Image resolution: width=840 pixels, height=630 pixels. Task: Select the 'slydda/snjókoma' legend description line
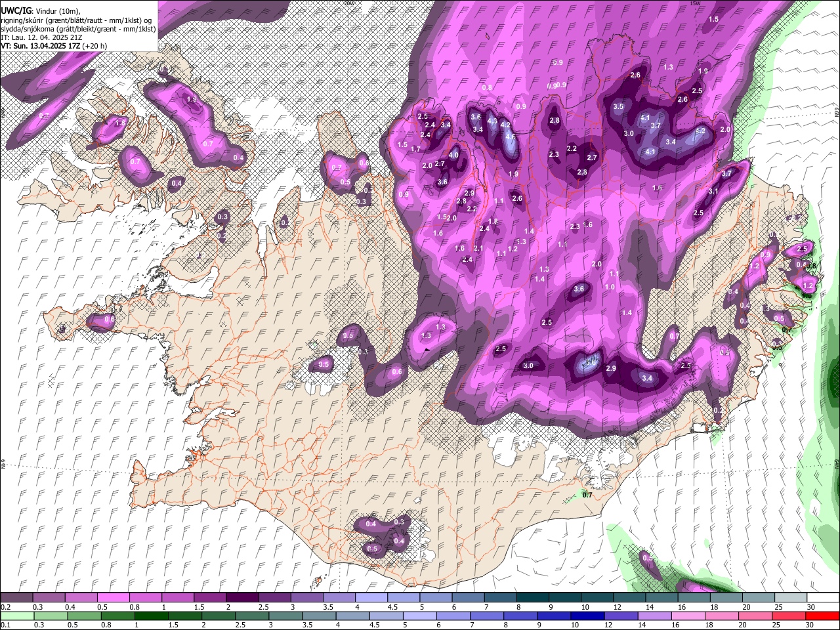[x=78, y=29]
